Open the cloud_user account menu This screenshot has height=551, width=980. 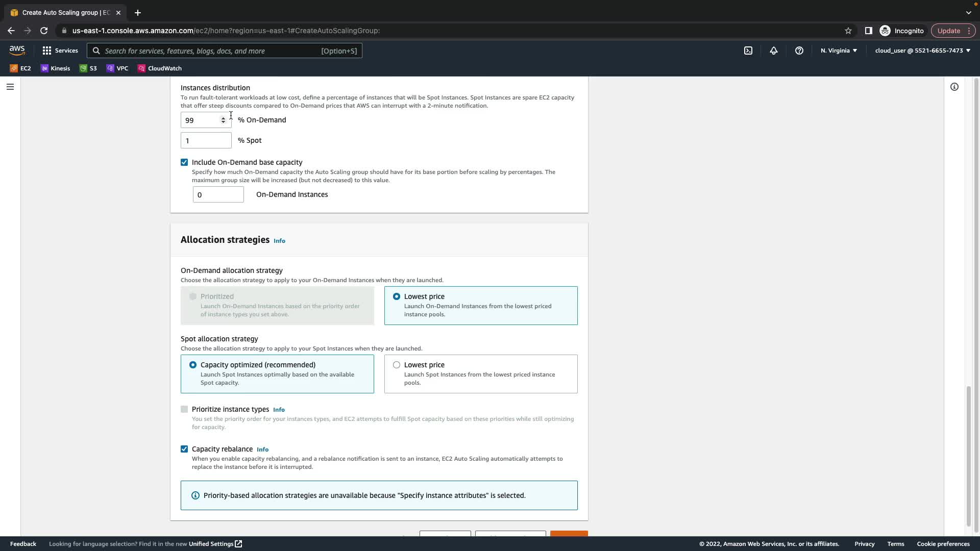coord(922,51)
